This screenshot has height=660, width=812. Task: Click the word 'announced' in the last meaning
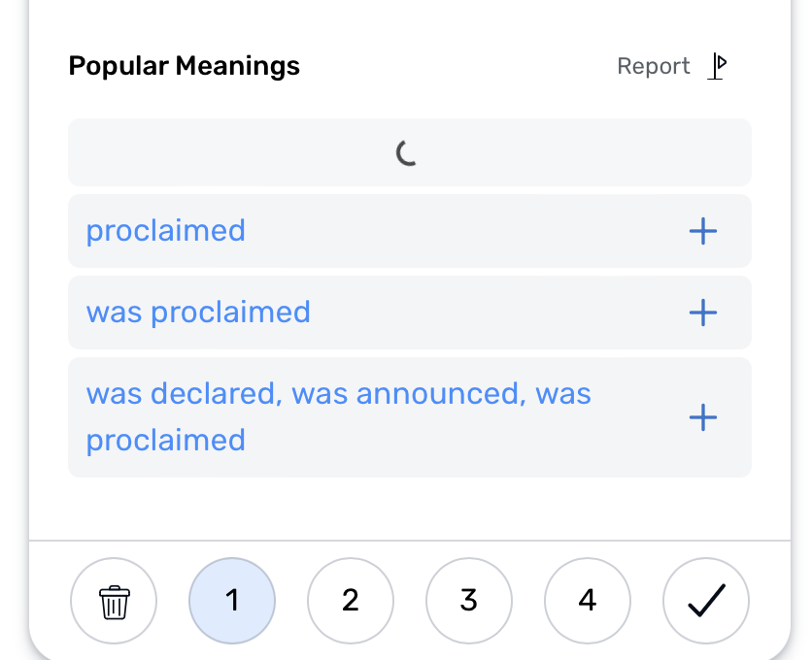coord(437,394)
